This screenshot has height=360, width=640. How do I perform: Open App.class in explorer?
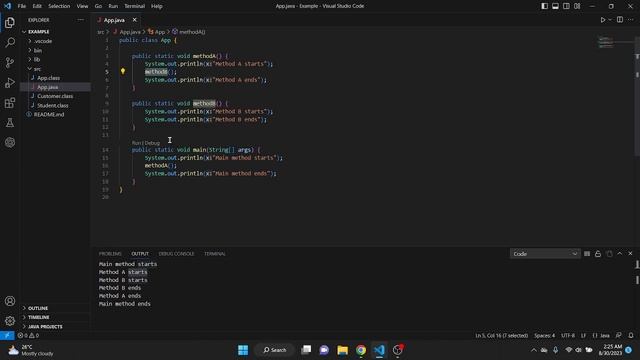56,78
